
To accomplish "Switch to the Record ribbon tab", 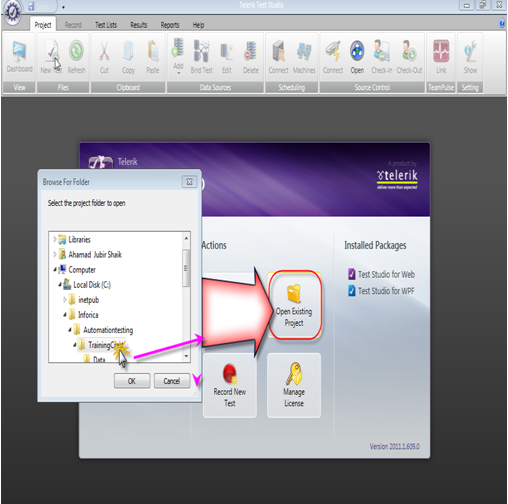I will pyautogui.click(x=73, y=25).
